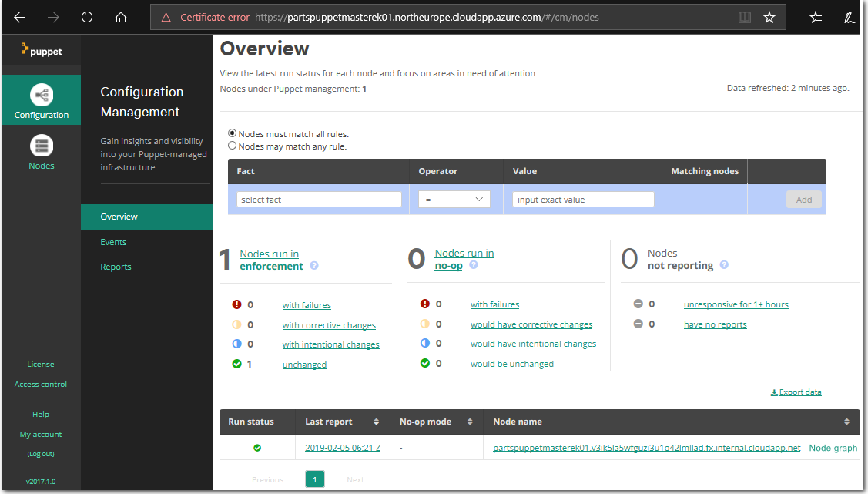Screen dimensions: 868x494
Task: Select Nodes may match any rule
Action: click(x=233, y=146)
